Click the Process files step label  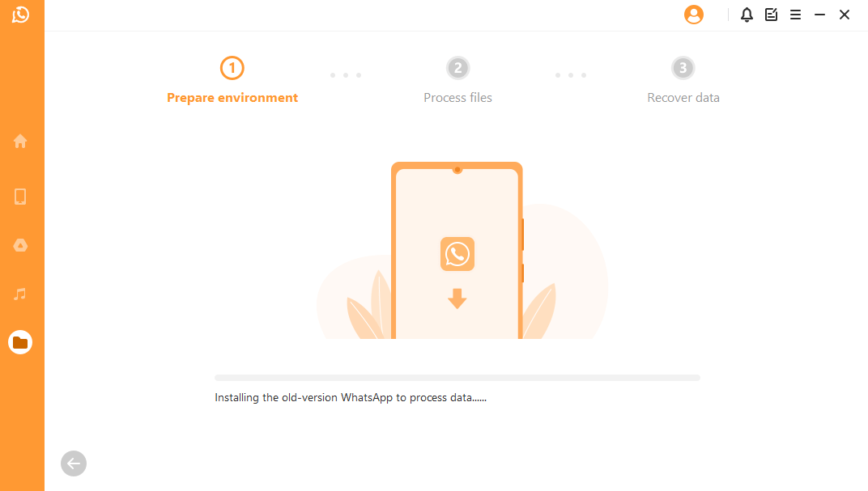pos(457,98)
